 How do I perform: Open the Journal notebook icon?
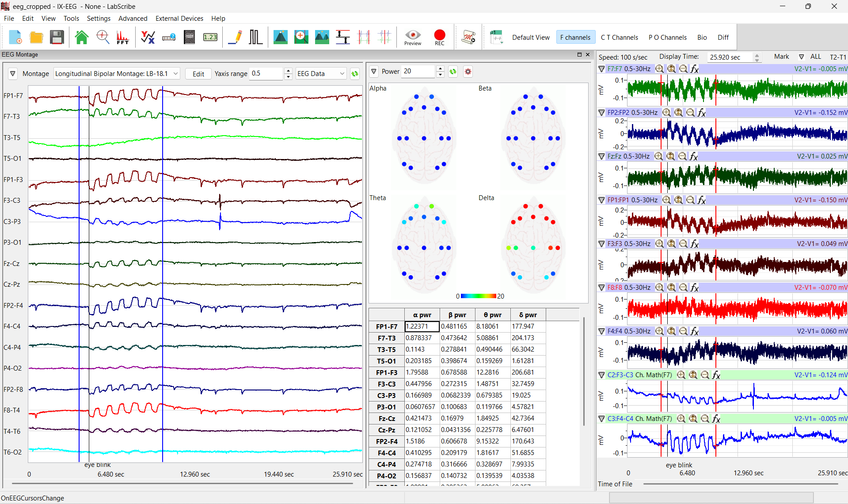(x=189, y=37)
